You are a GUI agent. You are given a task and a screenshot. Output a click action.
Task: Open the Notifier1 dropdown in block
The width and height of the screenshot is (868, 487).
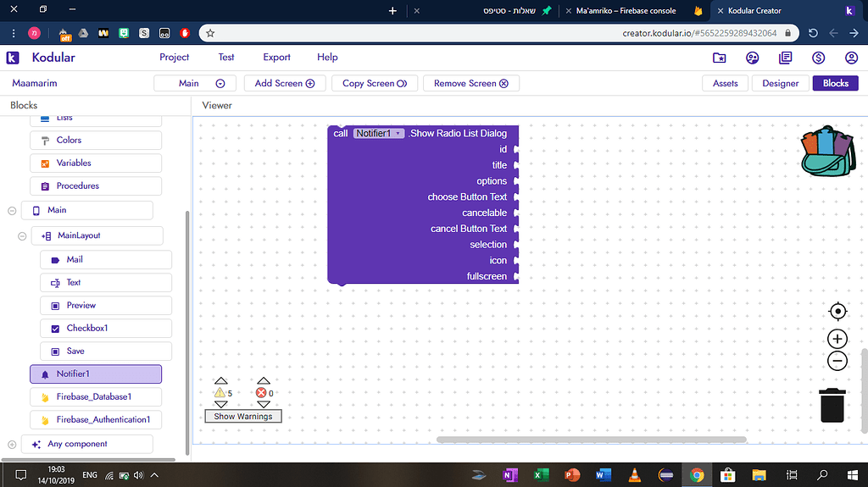coord(379,133)
